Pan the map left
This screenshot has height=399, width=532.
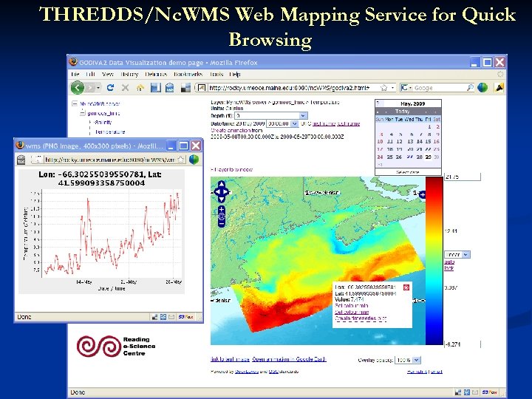click(x=216, y=191)
